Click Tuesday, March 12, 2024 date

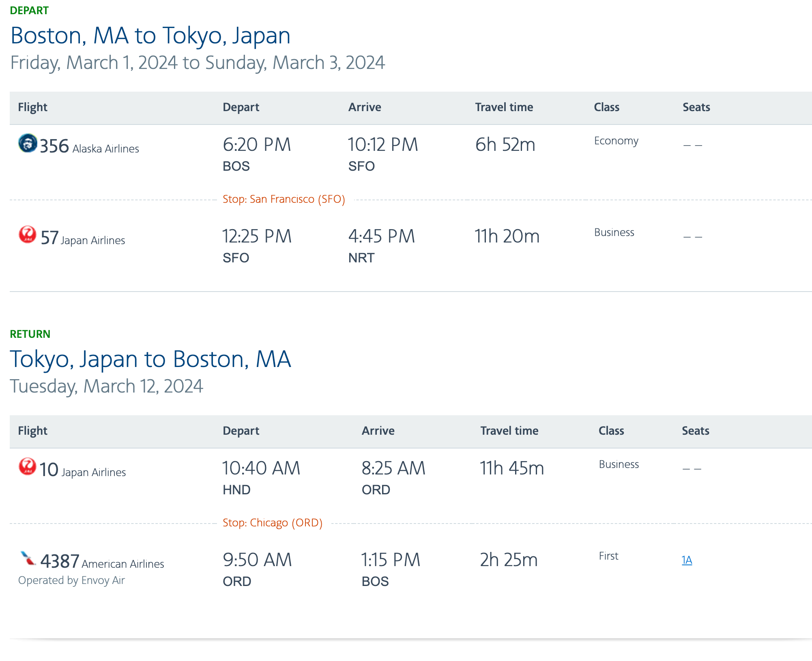[x=106, y=386]
